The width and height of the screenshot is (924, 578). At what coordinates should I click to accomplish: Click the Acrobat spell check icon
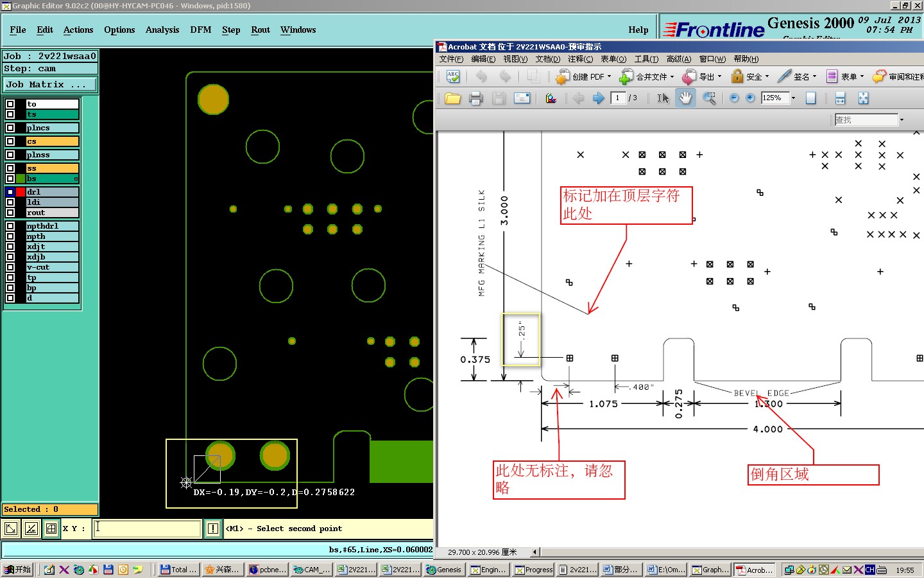point(453,76)
